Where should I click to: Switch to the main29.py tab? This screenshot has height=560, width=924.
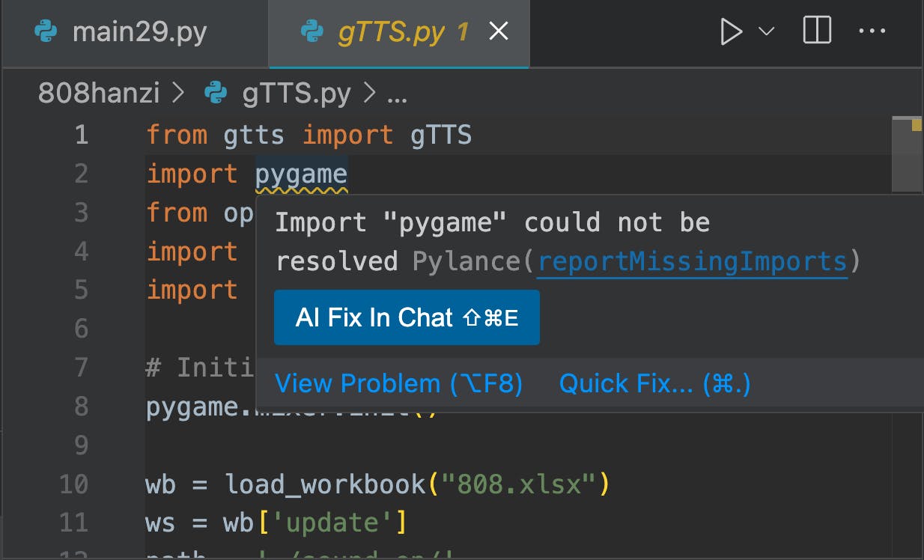[x=139, y=33]
